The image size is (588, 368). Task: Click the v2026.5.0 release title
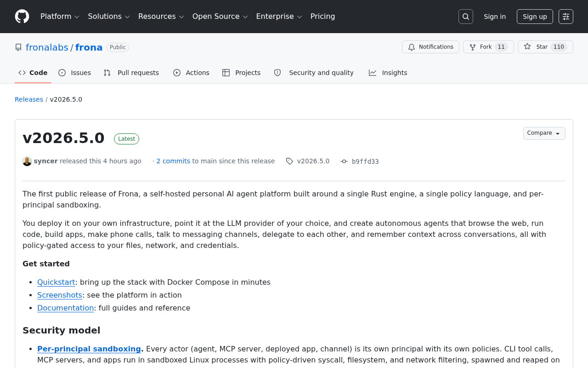coord(63,138)
